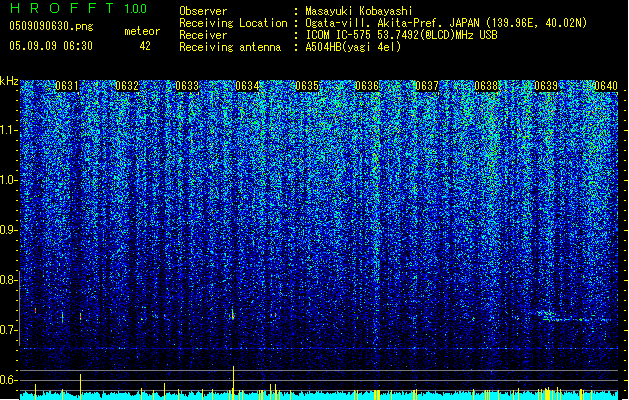The height and width of the screenshot is (400, 629).
Task: Click the 0632 time marker
Action: [x=127, y=86]
